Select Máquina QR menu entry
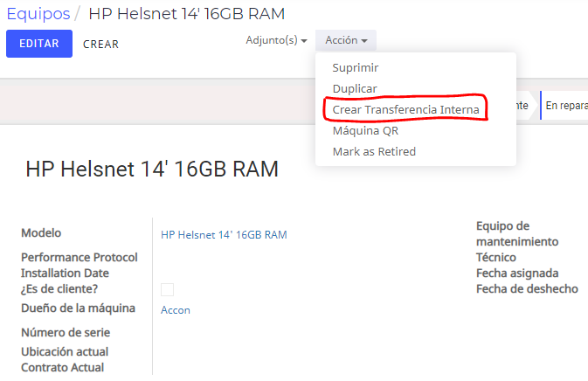Image resolution: width=588 pixels, height=381 pixels. pyautogui.click(x=365, y=130)
